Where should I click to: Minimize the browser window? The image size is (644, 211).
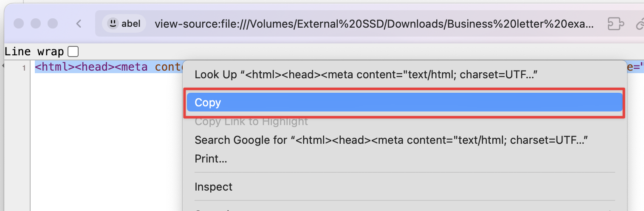(36, 23)
